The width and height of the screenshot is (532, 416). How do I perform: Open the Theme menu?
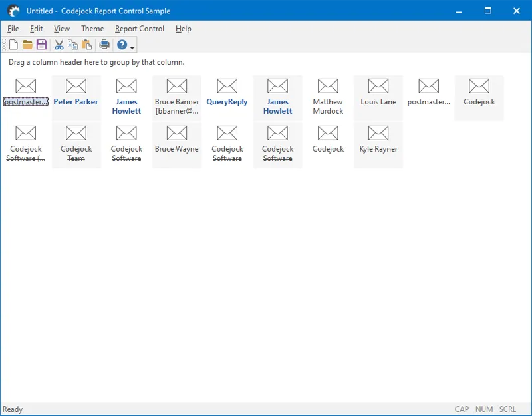tap(92, 29)
